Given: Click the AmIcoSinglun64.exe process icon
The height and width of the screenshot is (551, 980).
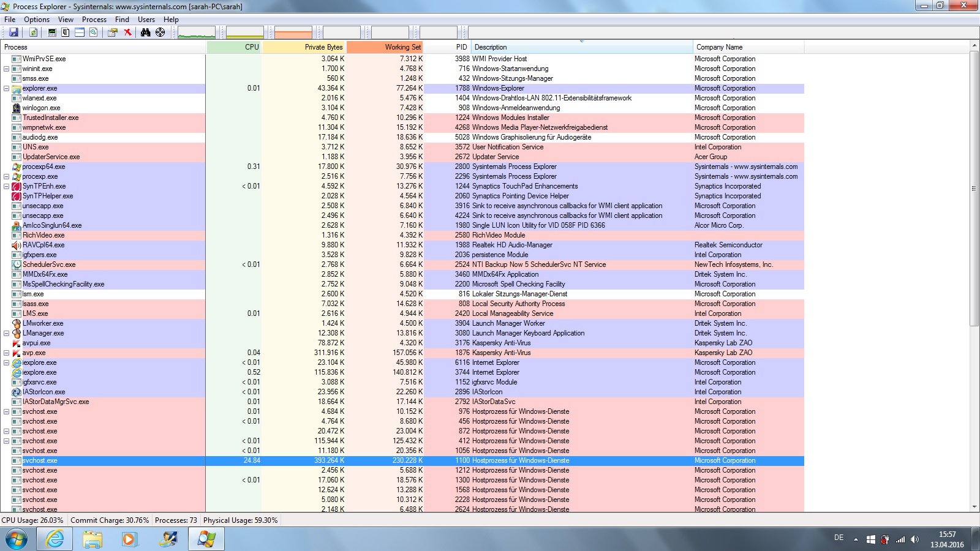Looking at the screenshot, I should [x=17, y=225].
